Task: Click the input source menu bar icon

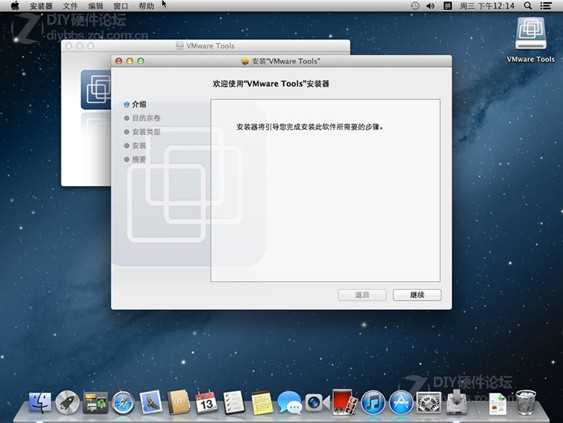Action: pos(447,6)
